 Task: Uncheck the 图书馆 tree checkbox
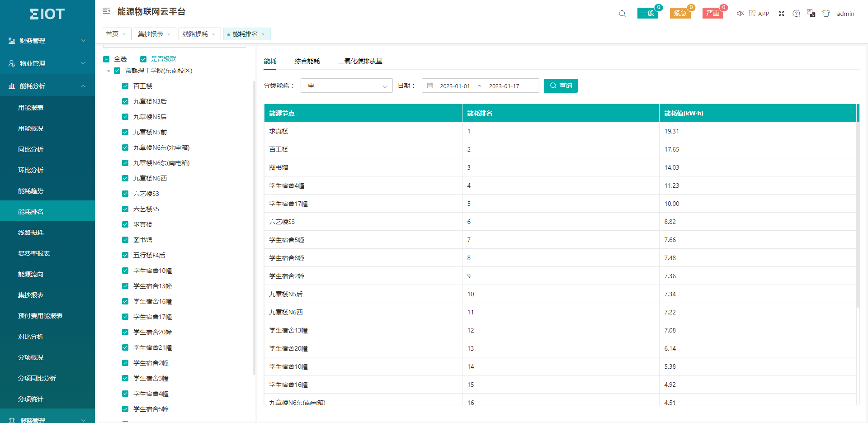pos(125,240)
